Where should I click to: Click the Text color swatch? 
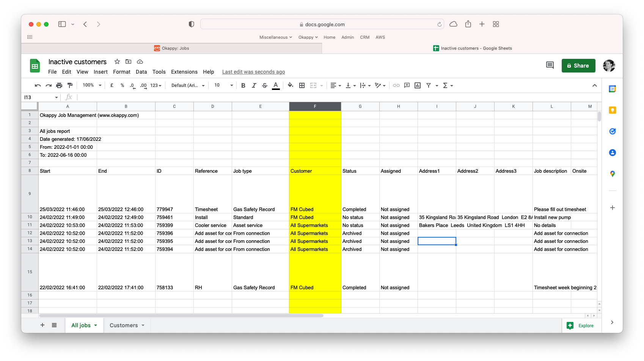pyautogui.click(x=276, y=85)
